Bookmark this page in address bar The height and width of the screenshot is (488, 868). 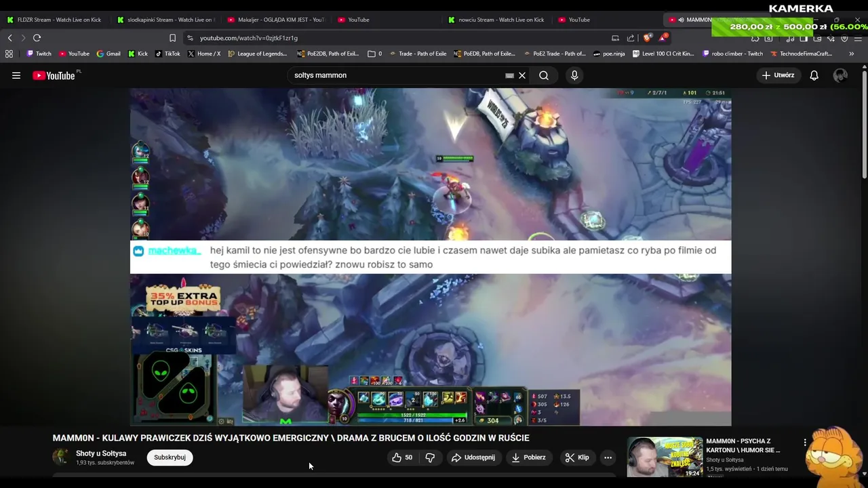click(172, 38)
